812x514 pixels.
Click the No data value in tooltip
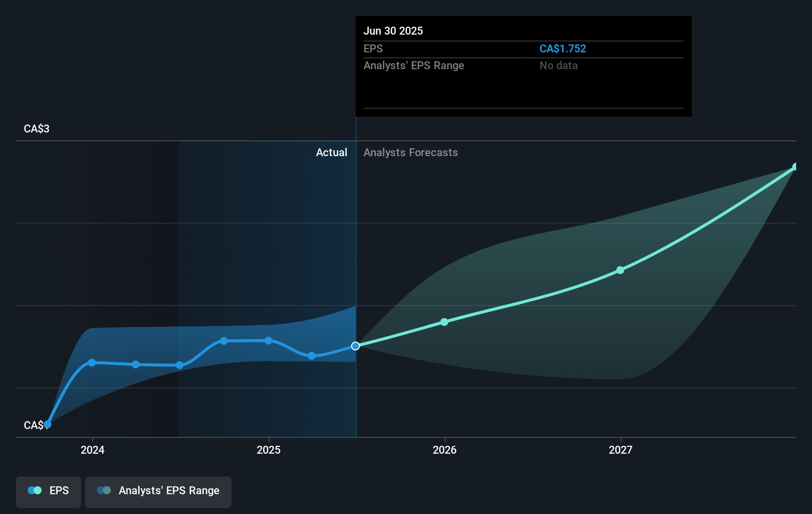(558, 65)
